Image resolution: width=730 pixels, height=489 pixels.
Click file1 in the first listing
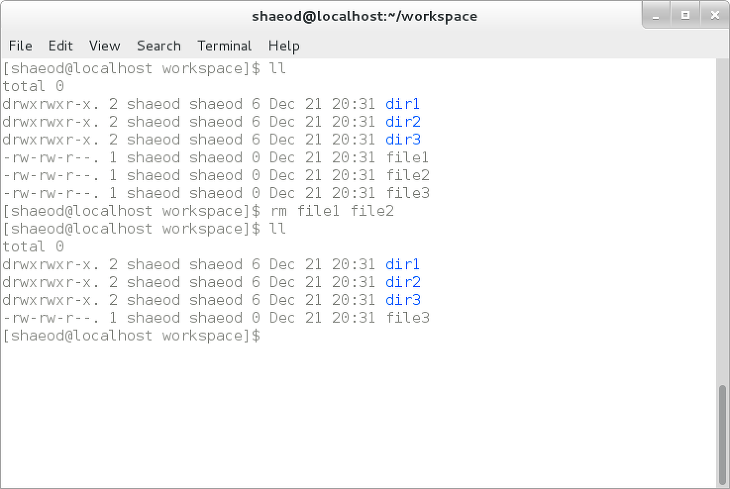tap(407, 157)
